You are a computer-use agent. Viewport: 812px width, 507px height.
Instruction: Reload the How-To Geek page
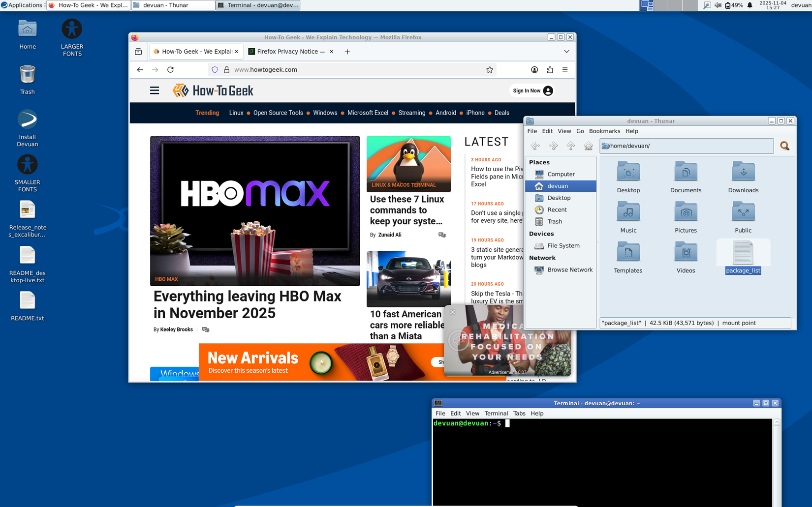pyautogui.click(x=170, y=69)
